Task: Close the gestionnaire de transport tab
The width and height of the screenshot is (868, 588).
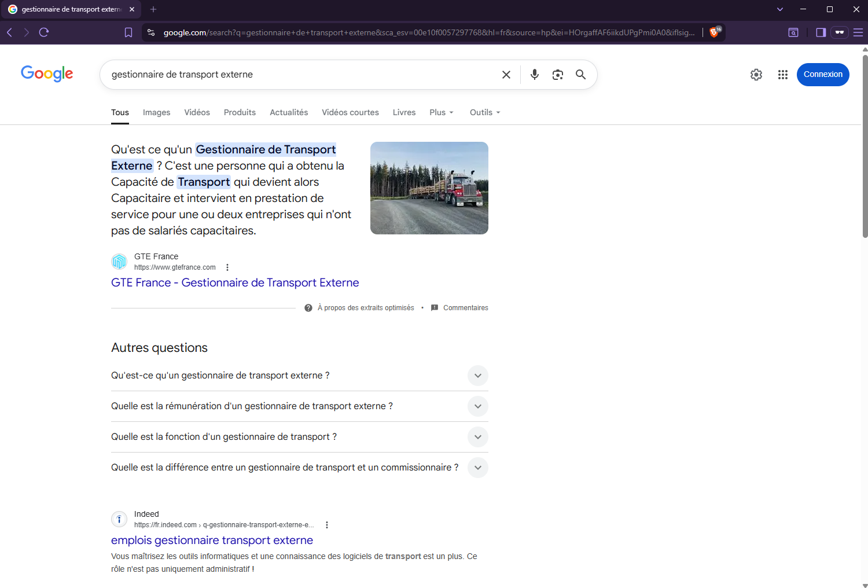Action: 132,9
